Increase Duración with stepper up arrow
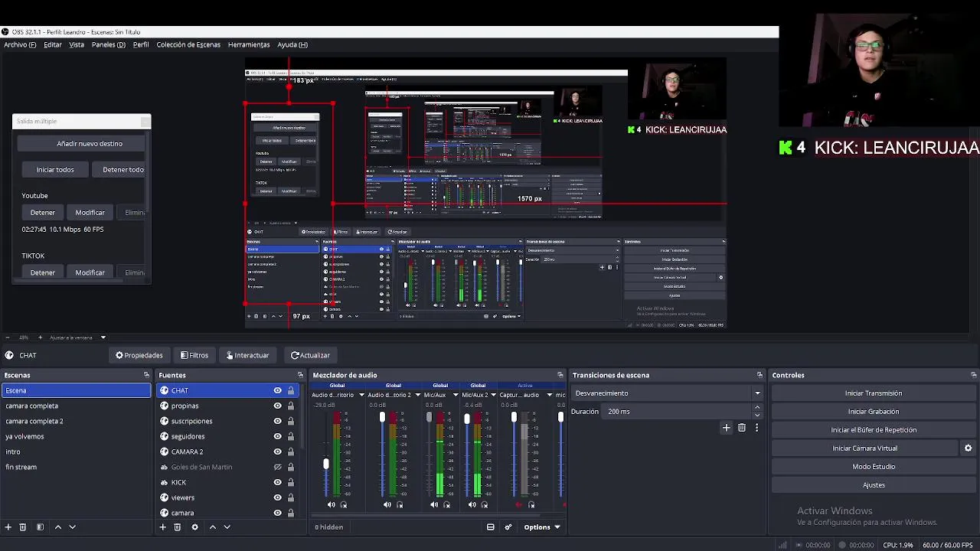The width and height of the screenshot is (980, 551). (757, 408)
